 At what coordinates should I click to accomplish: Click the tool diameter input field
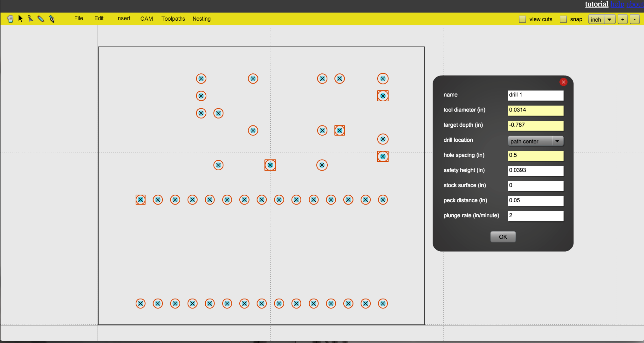535,110
